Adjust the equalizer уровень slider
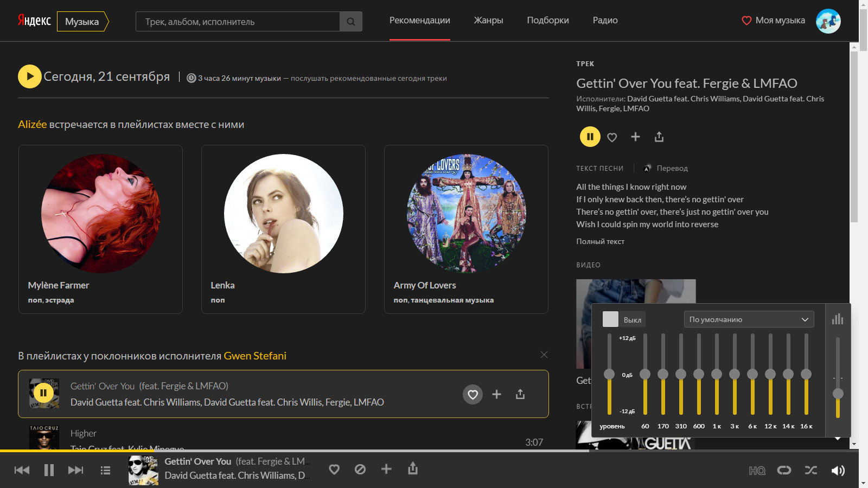This screenshot has height=488, width=868. [609, 374]
